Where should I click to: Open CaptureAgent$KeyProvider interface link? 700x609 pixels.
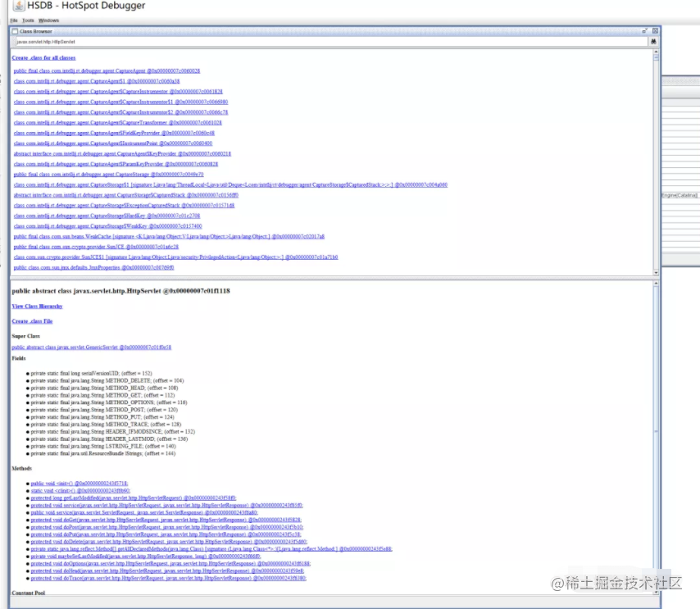122,153
